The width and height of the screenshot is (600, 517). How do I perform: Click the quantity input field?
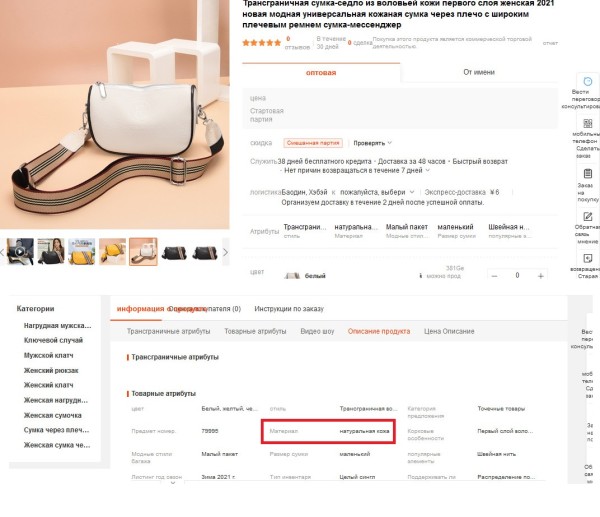tap(517, 276)
